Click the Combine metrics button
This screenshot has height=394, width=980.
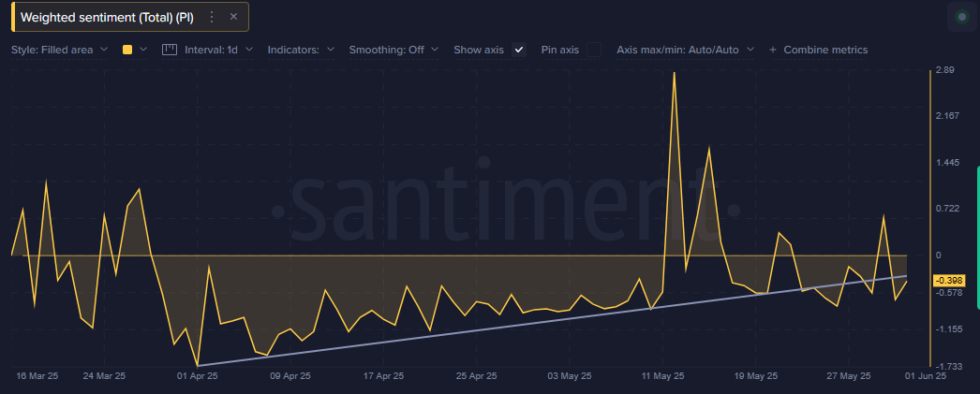(x=824, y=50)
